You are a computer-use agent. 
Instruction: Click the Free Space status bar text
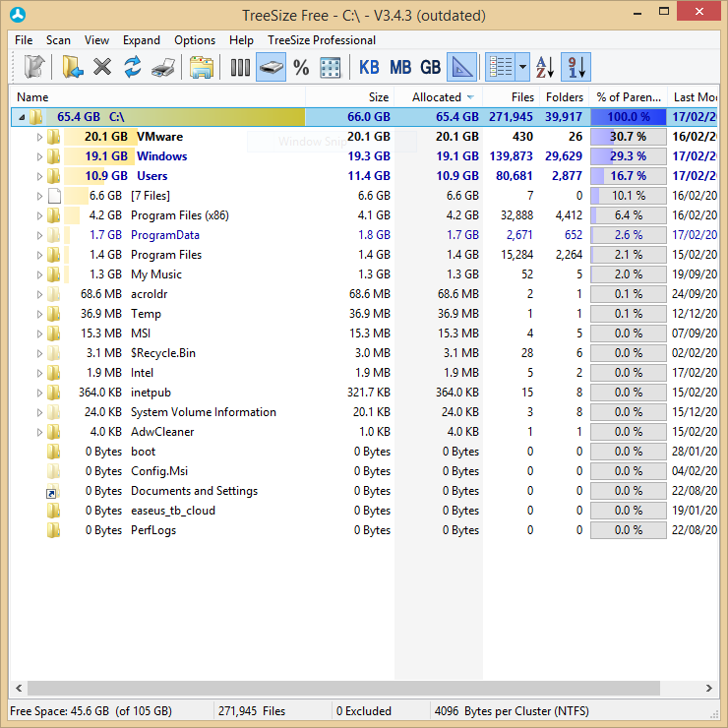pos(91,711)
